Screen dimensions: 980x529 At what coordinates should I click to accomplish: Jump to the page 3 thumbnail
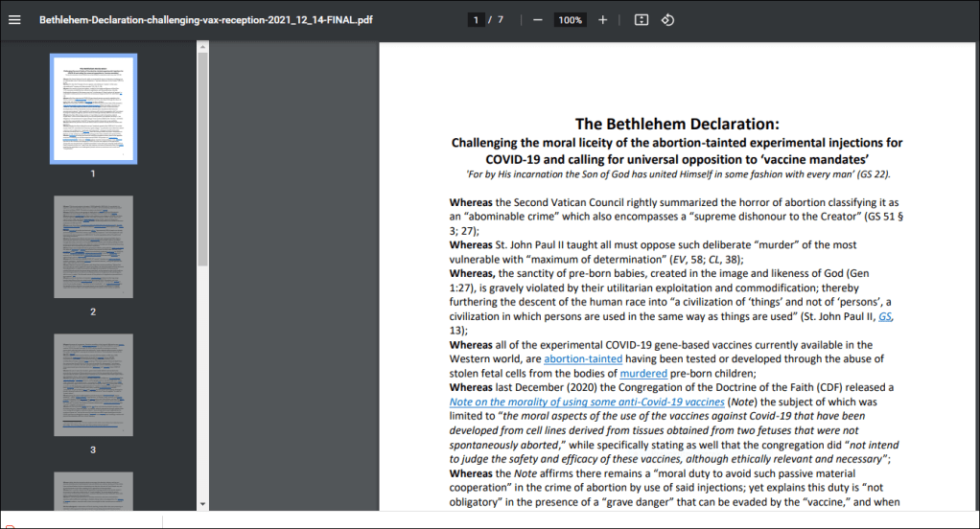(x=93, y=384)
